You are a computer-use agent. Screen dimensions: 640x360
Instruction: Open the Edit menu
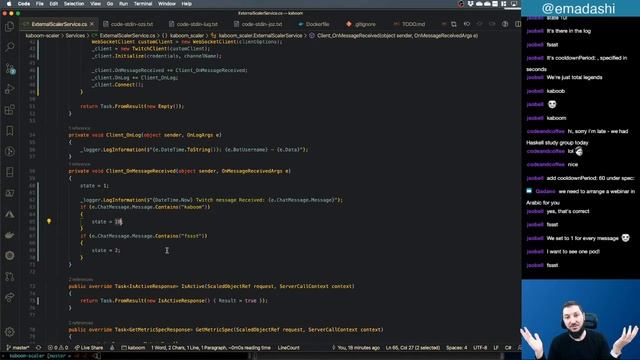(x=54, y=4)
